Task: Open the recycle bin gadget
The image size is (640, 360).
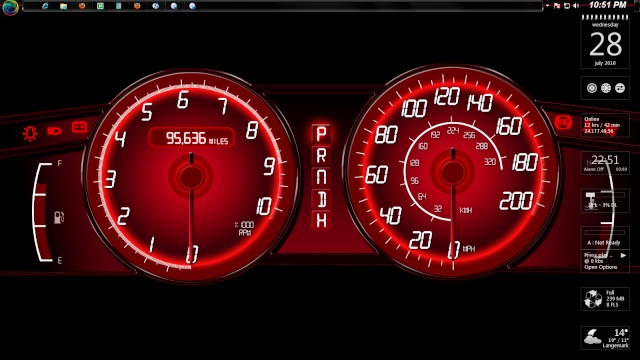Action: (605, 298)
